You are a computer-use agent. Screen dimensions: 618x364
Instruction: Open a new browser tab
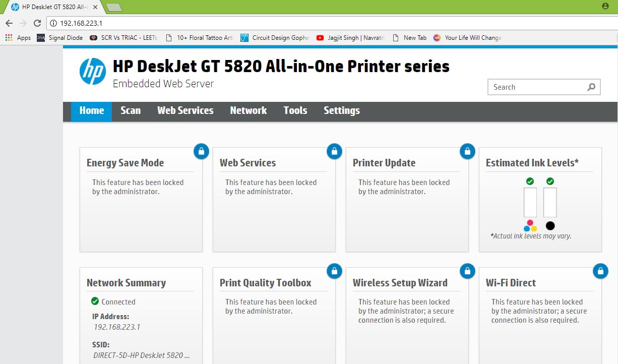tap(114, 7)
